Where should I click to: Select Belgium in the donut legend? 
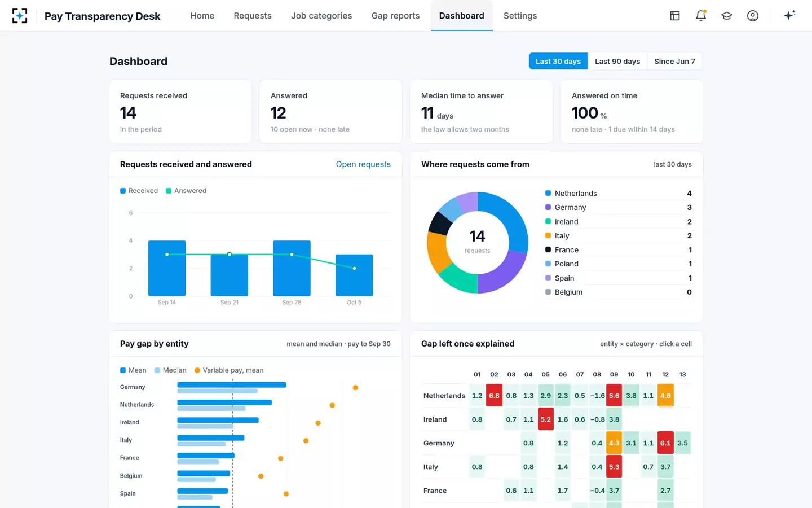click(x=619, y=292)
